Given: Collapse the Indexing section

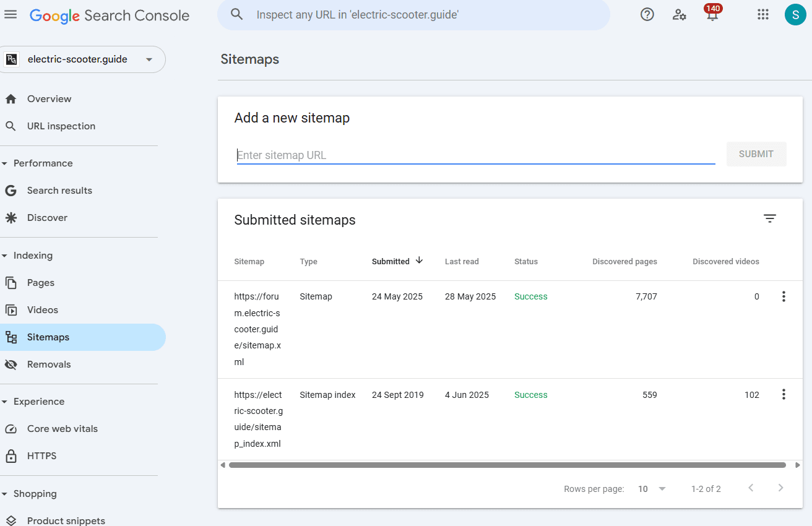Looking at the screenshot, I should [x=6, y=256].
